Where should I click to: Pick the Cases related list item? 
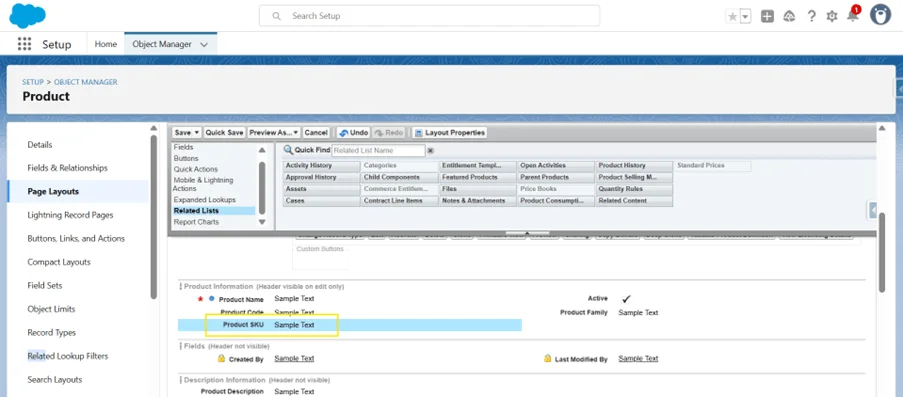tap(321, 201)
